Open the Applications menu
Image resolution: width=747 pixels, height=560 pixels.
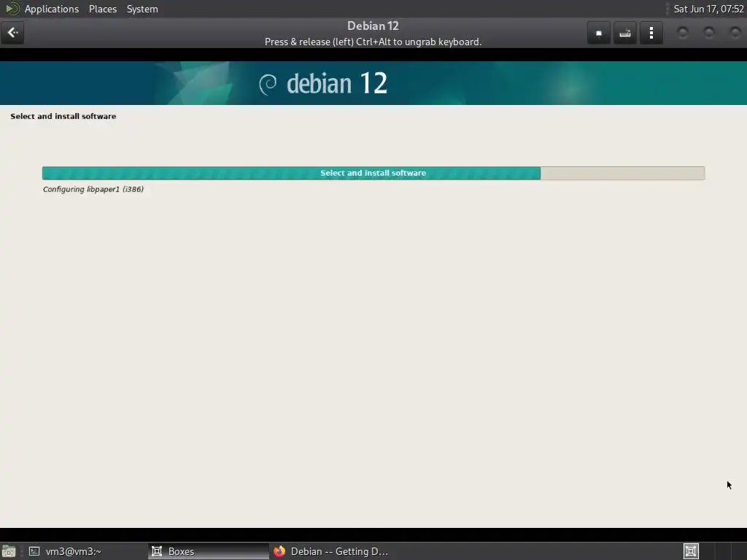(x=52, y=9)
